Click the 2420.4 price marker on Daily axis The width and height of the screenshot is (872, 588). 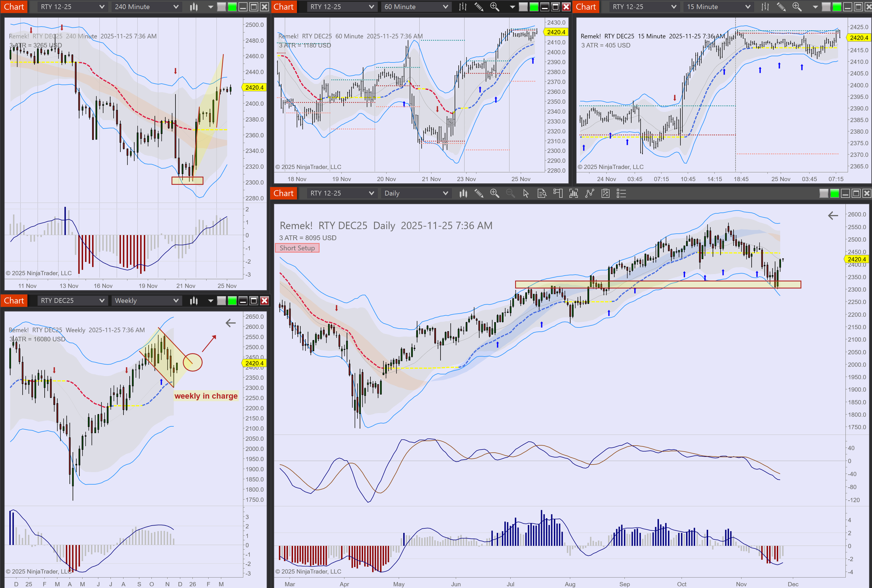[x=856, y=259]
